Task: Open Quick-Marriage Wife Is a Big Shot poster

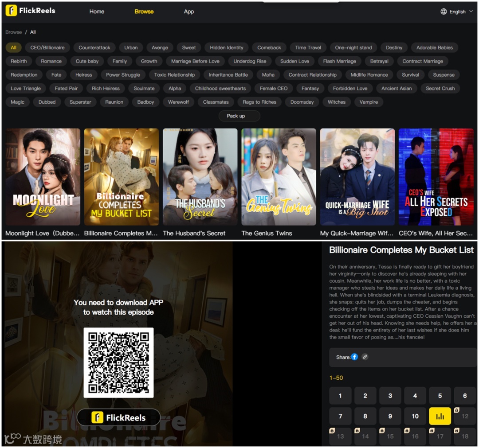Action: (357, 177)
